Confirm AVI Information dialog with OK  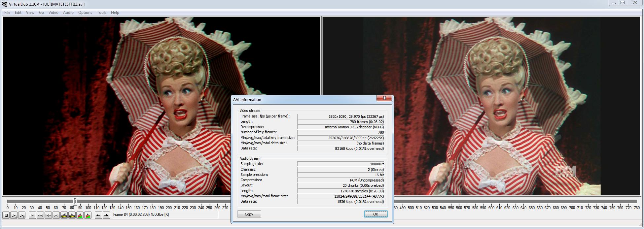[376, 214]
